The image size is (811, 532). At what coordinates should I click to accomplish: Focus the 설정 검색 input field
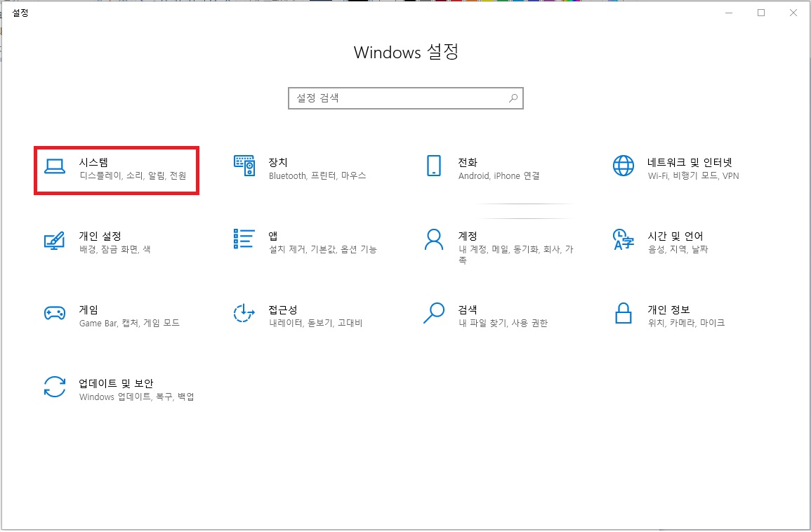(x=406, y=98)
